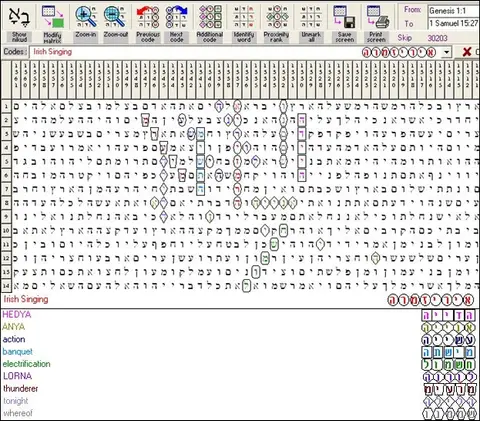Click red circled Hebrew letters under matrix
Image resolution: width=480 pixels, height=421 pixels.
pyautogui.click(x=430, y=300)
